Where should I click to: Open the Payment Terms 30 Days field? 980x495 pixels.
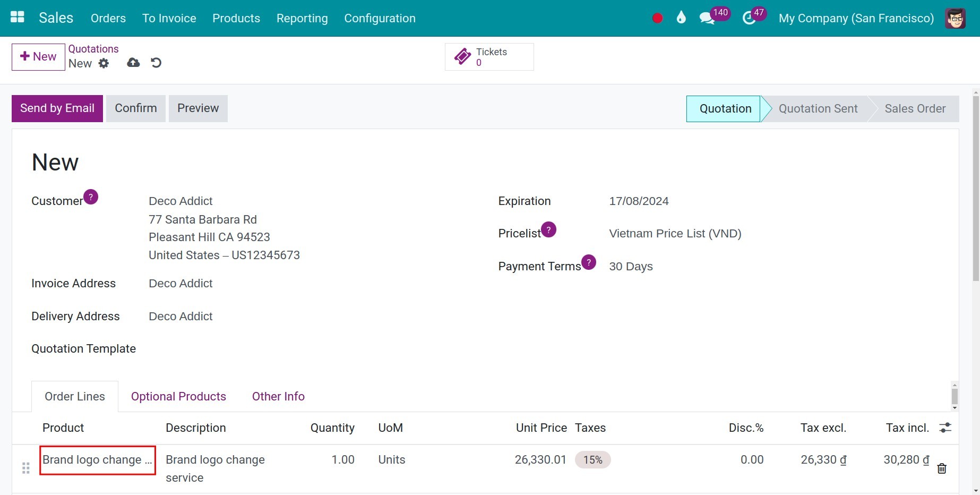[x=631, y=267]
